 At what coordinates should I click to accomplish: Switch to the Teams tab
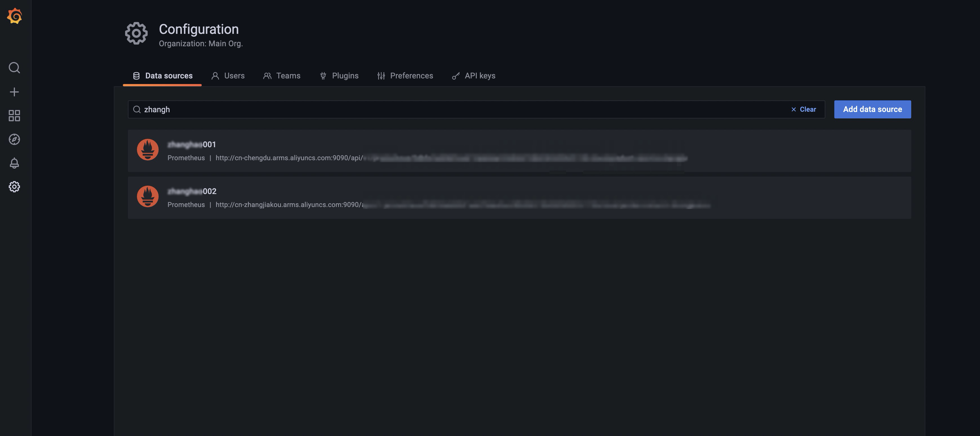pos(281,76)
